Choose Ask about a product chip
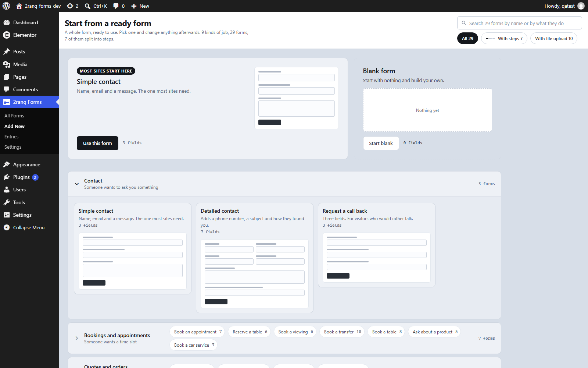 434,332
